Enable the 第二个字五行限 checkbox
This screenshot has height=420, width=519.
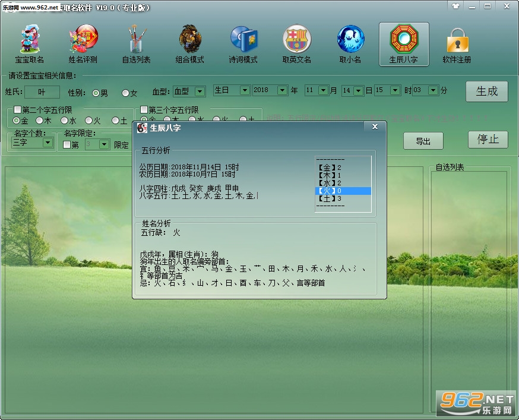tap(18, 109)
